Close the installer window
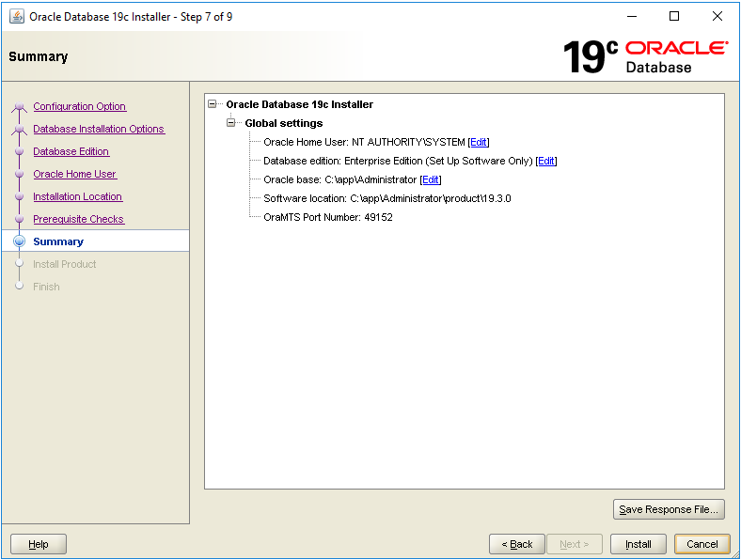 coord(717,16)
